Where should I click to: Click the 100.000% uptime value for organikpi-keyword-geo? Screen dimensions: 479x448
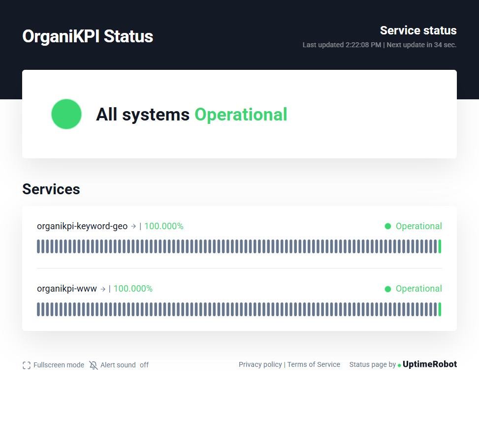(164, 226)
